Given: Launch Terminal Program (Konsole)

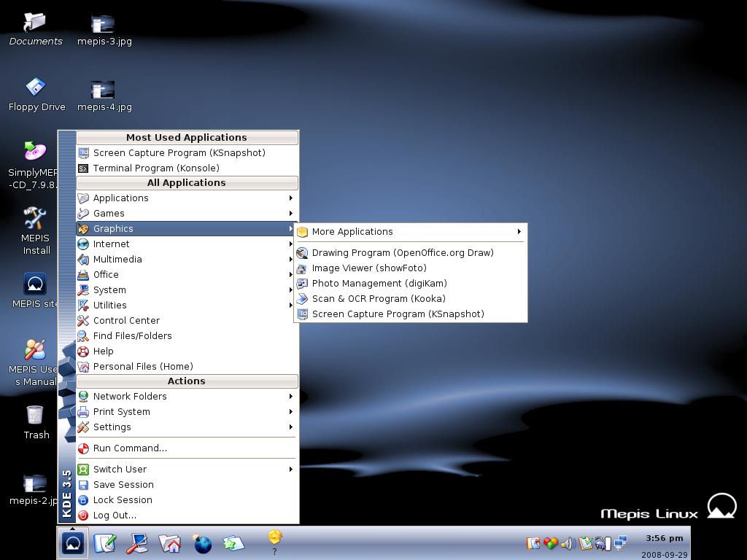Looking at the screenshot, I should [187, 168].
